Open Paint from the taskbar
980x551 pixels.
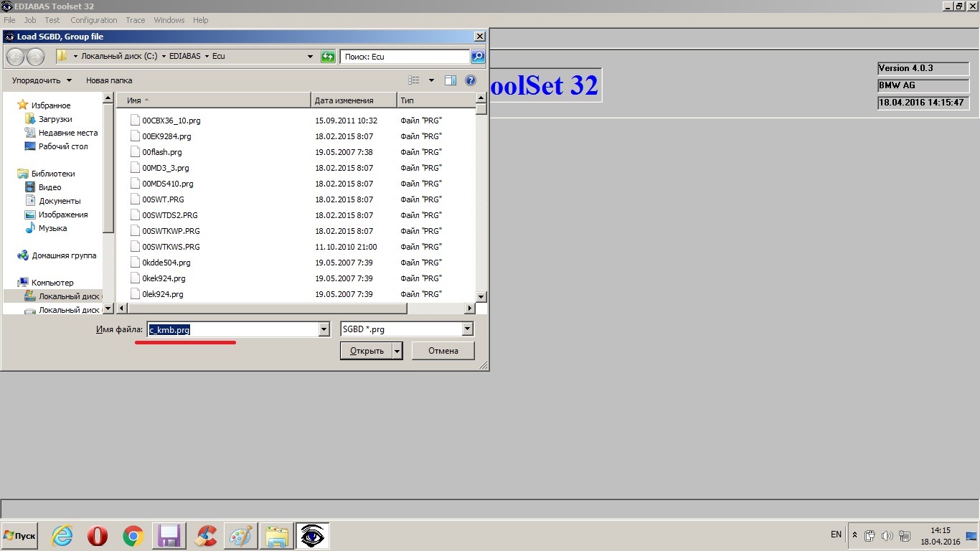coord(240,536)
